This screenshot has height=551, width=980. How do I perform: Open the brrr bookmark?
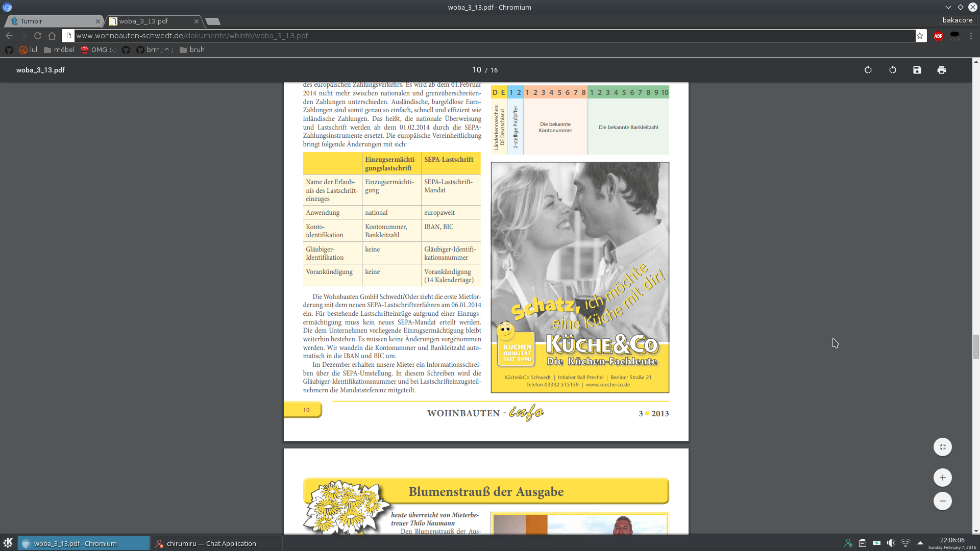[x=155, y=49]
